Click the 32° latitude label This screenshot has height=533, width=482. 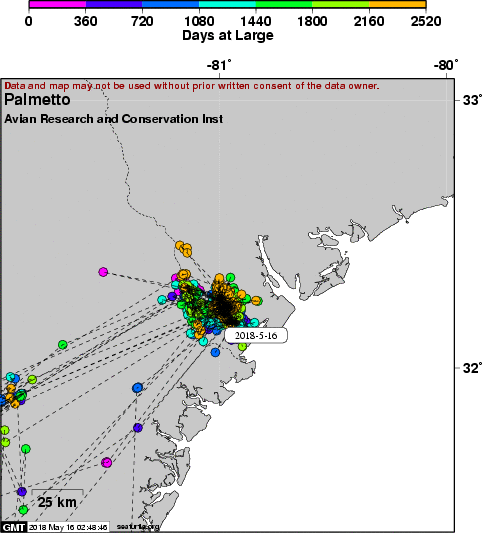point(472,368)
